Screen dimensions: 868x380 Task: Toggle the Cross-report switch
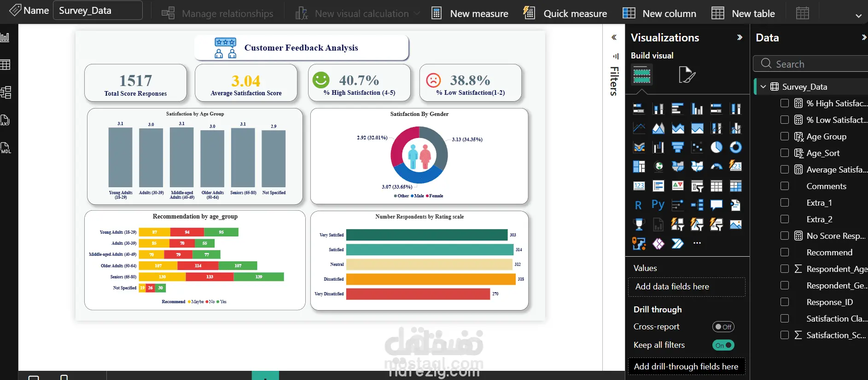723,327
